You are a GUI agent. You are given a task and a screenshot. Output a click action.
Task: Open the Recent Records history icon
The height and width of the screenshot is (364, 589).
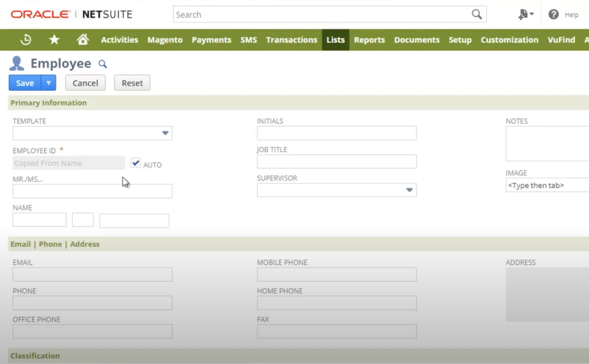coord(26,40)
